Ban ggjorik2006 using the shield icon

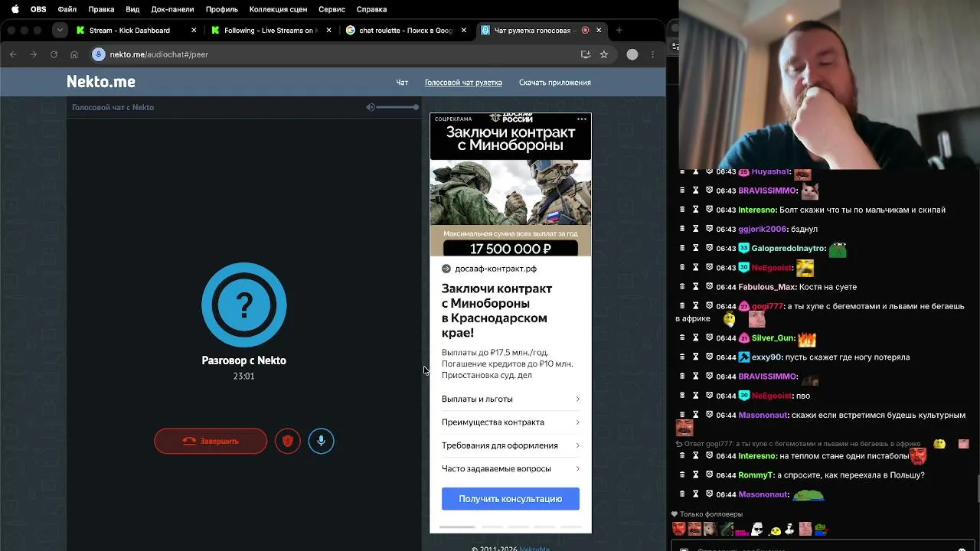tap(710, 229)
